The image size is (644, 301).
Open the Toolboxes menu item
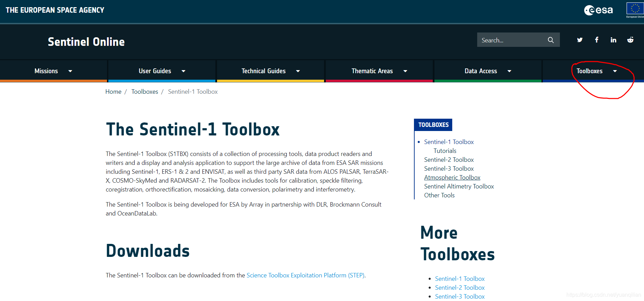[x=589, y=71]
